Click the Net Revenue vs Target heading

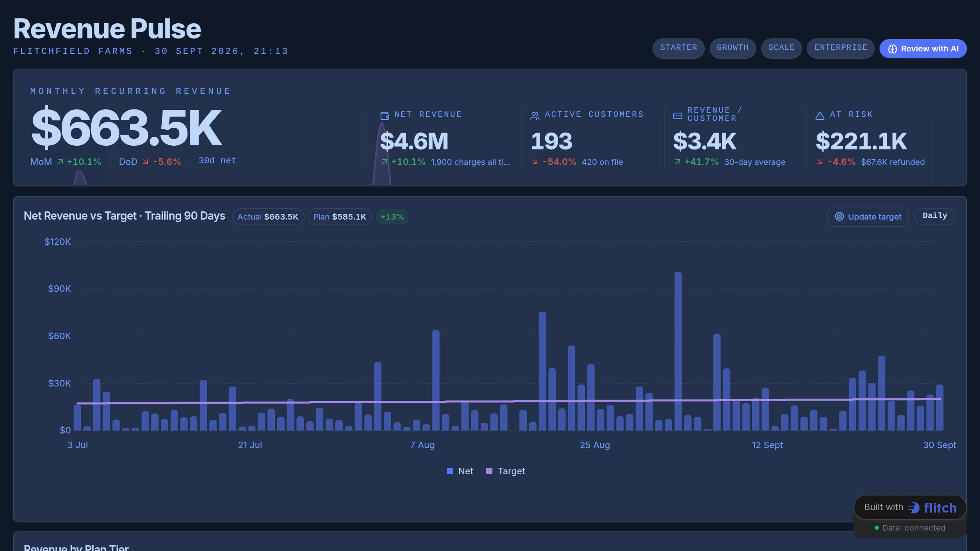pos(125,216)
